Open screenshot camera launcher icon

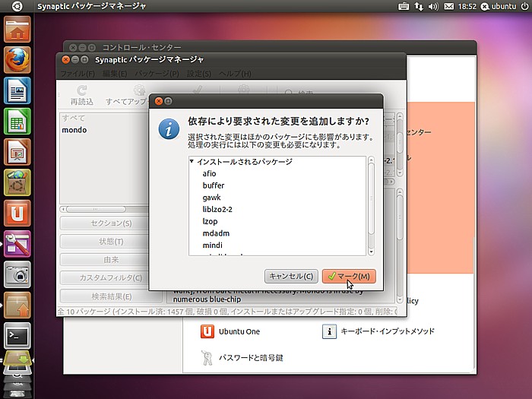tap(17, 274)
